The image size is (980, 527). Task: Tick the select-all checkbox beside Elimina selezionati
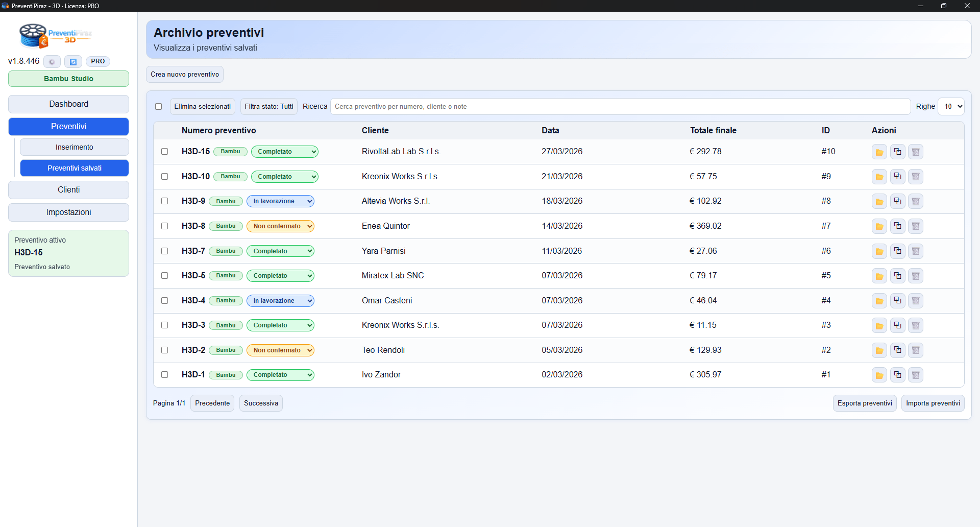click(159, 107)
